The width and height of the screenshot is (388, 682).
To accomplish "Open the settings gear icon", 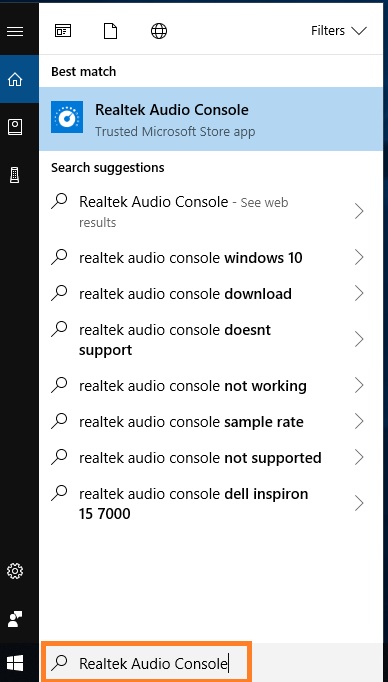I will [x=15, y=571].
